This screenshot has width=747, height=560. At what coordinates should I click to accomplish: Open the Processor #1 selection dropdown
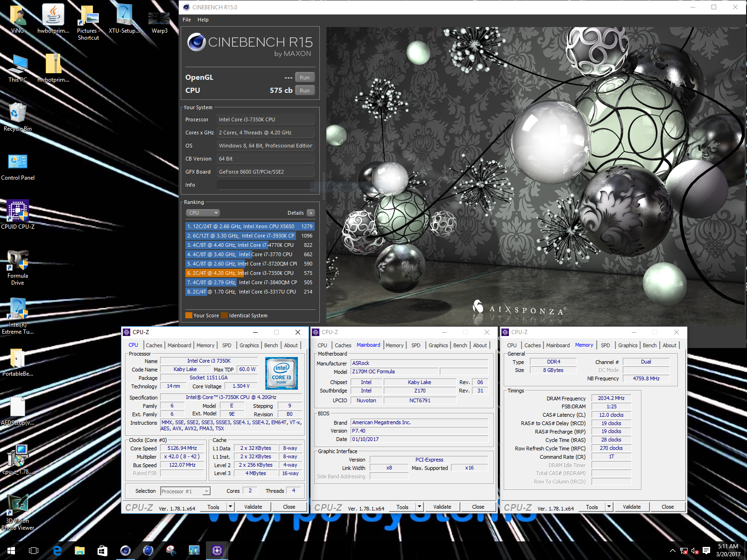185,491
